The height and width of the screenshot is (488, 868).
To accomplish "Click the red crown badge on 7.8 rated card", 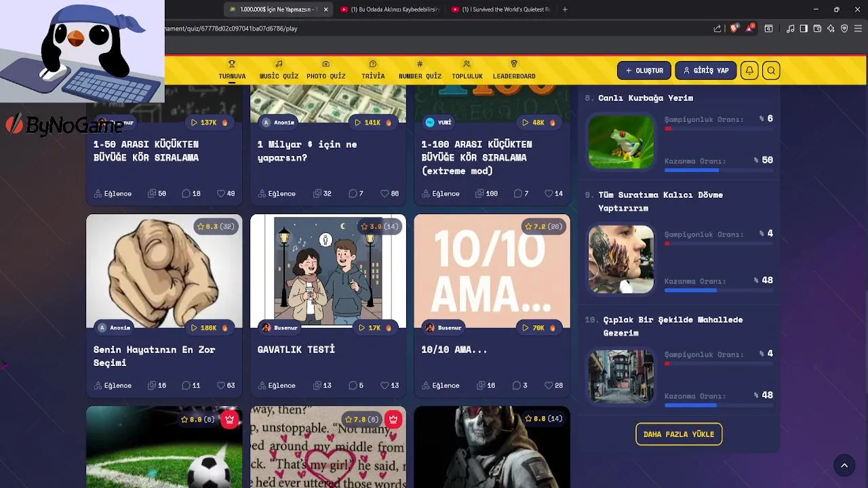I will [x=393, y=420].
